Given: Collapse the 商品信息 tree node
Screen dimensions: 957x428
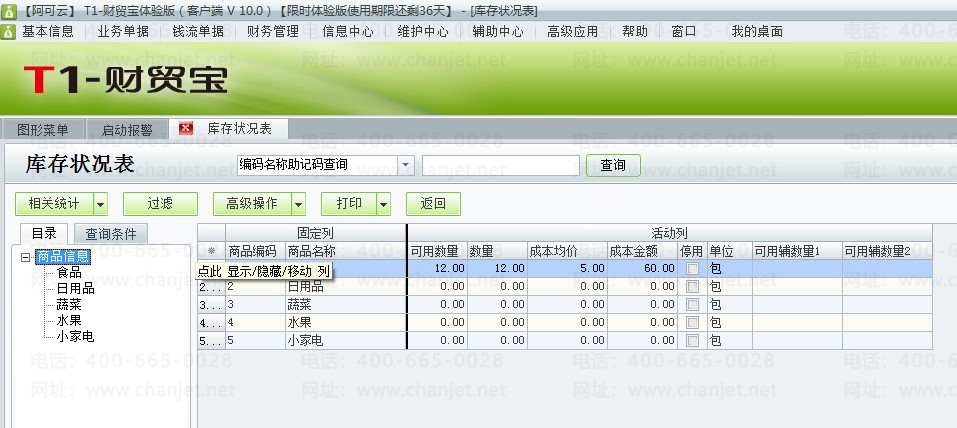Looking at the screenshot, I should [25, 257].
